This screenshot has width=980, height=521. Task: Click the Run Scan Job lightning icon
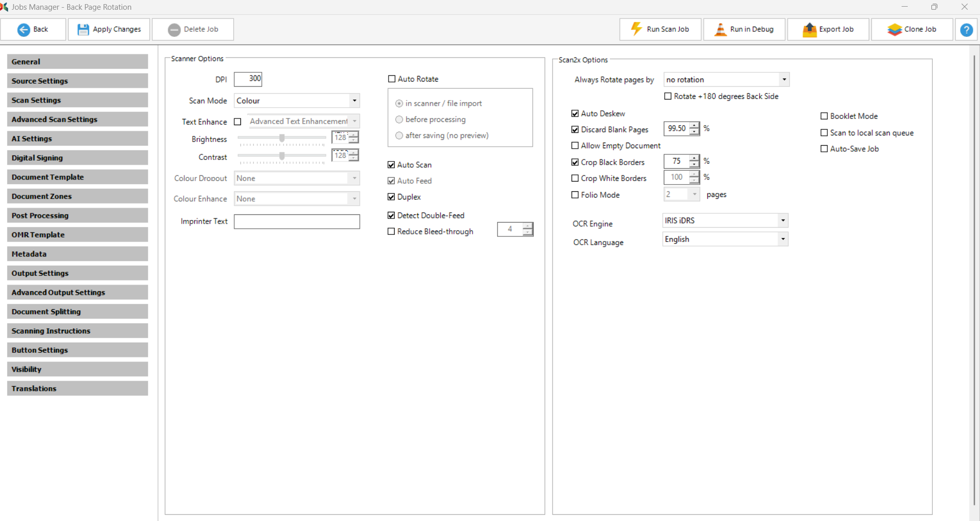[x=636, y=29]
